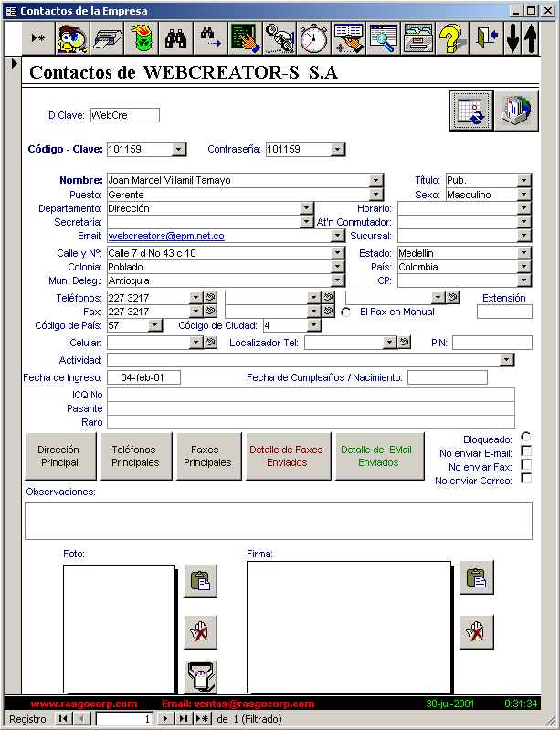Paste signature using clipboard icon beside Firma
The width and height of the screenshot is (560, 730).
click(477, 577)
